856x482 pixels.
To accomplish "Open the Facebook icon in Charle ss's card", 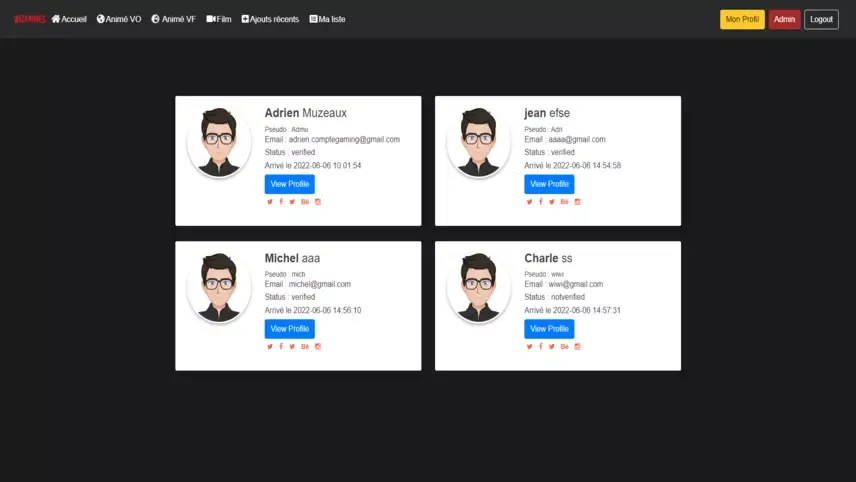I will tap(540, 346).
